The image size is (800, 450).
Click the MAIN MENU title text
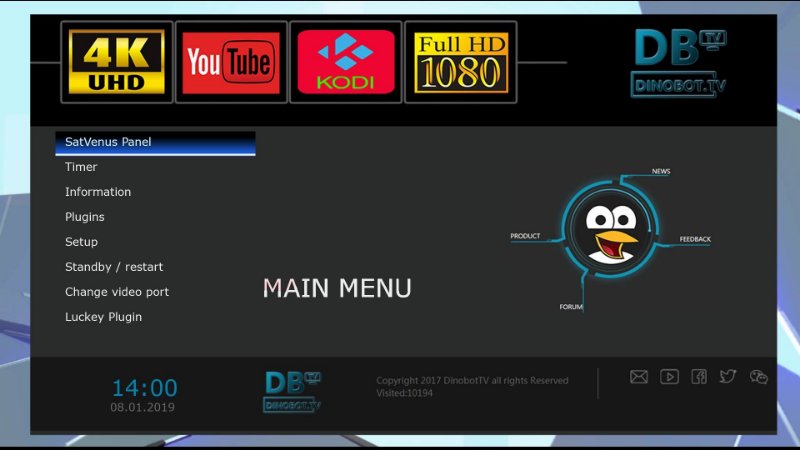(337, 288)
